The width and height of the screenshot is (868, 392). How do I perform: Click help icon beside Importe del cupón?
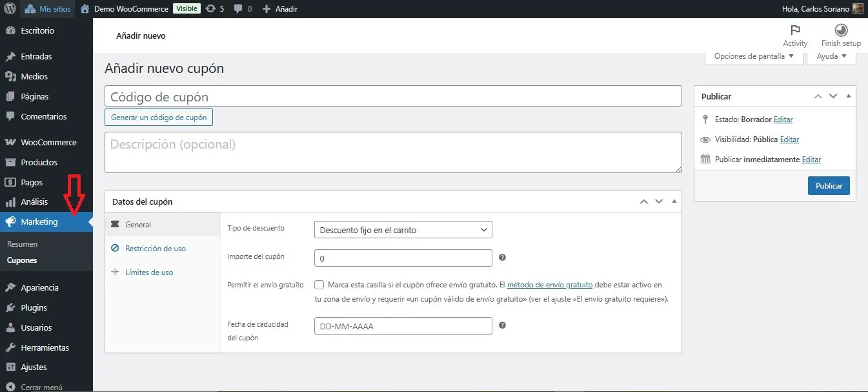click(502, 258)
